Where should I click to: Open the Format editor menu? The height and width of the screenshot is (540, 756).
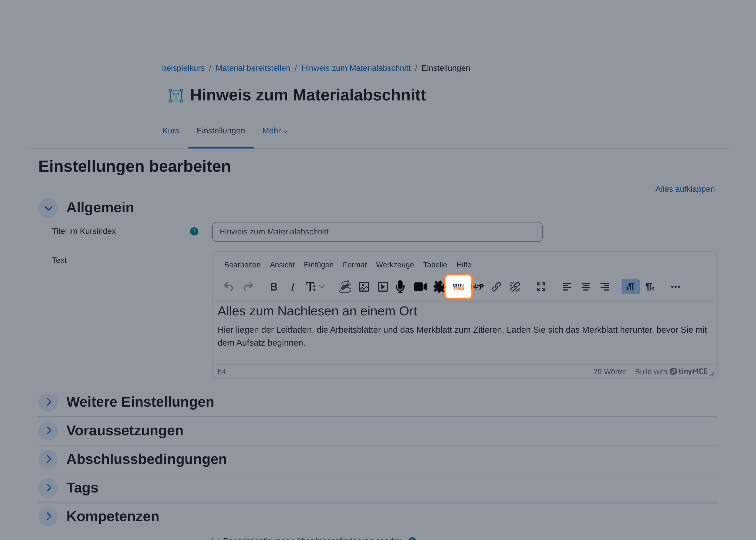(x=355, y=265)
